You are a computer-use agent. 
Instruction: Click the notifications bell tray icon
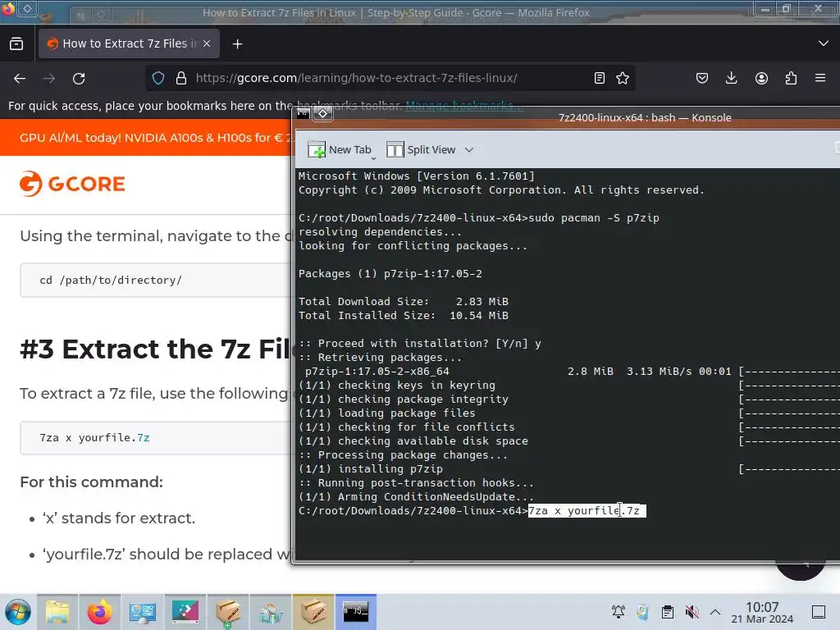619,612
